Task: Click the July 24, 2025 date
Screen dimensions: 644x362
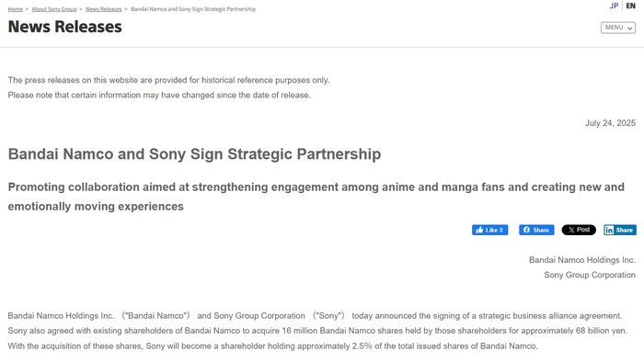Action: (610, 123)
